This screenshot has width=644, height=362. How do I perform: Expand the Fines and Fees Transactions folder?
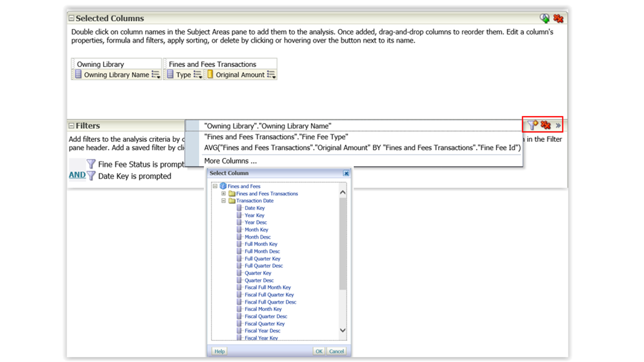coord(224,194)
